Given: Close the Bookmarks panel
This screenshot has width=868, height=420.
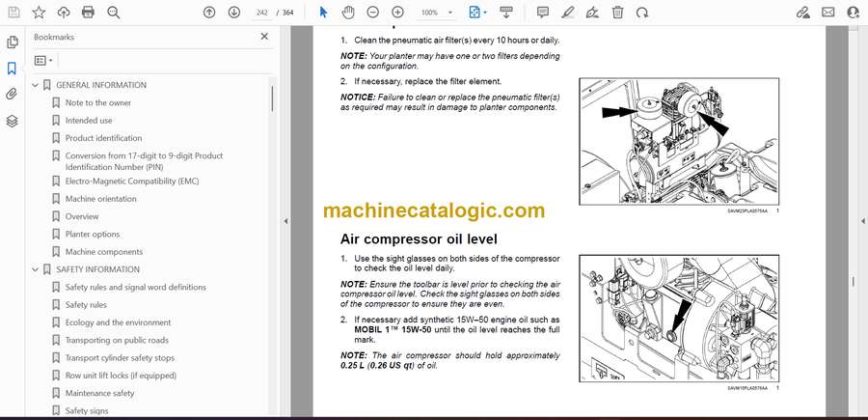Looking at the screenshot, I should [x=264, y=37].
